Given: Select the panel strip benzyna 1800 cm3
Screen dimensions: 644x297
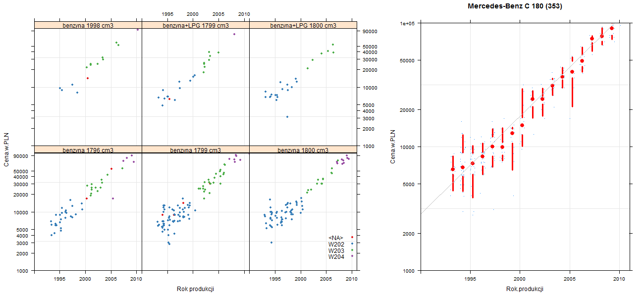Looking at the screenshot, I should coord(303,149).
